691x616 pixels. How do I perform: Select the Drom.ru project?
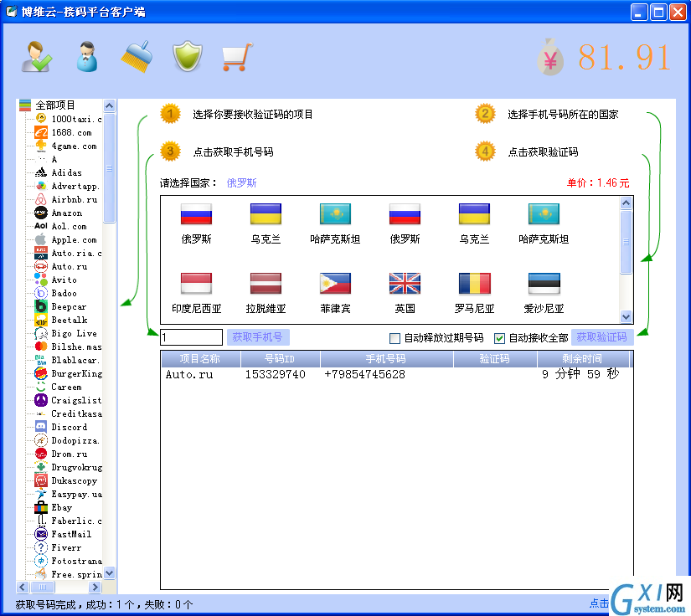pyautogui.click(x=69, y=454)
